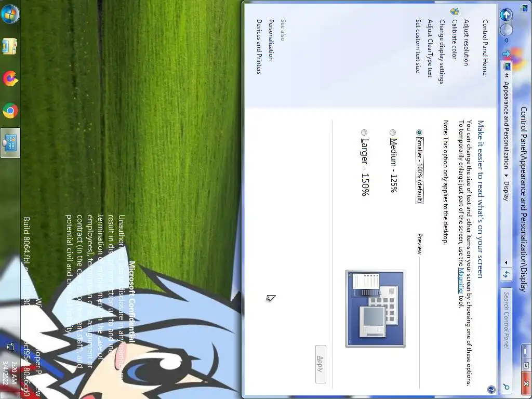Select the Larger - 150% radio button
This screenshot has height=399, width=532.
click(364, 132)
